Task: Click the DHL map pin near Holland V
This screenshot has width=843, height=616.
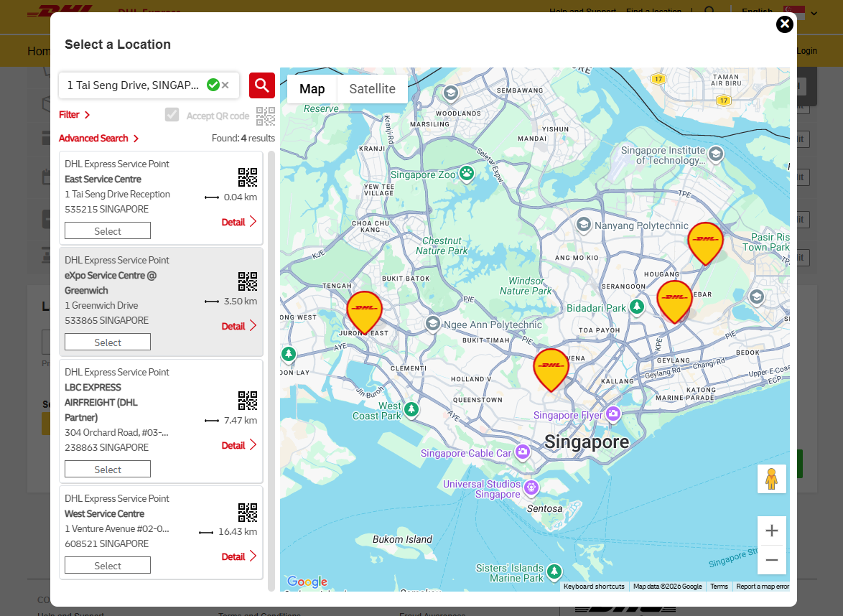Action: pos(551,370)
